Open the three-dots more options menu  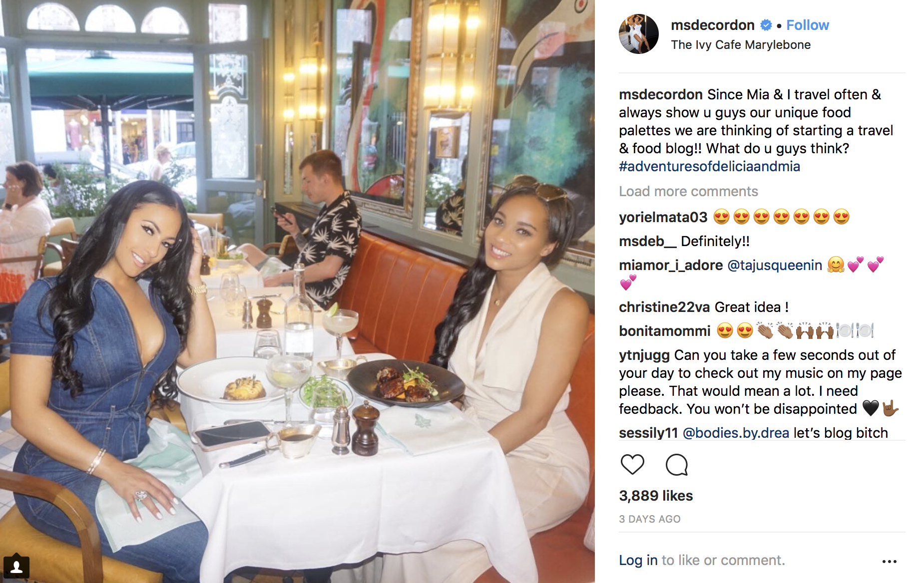tap(889, 562)
